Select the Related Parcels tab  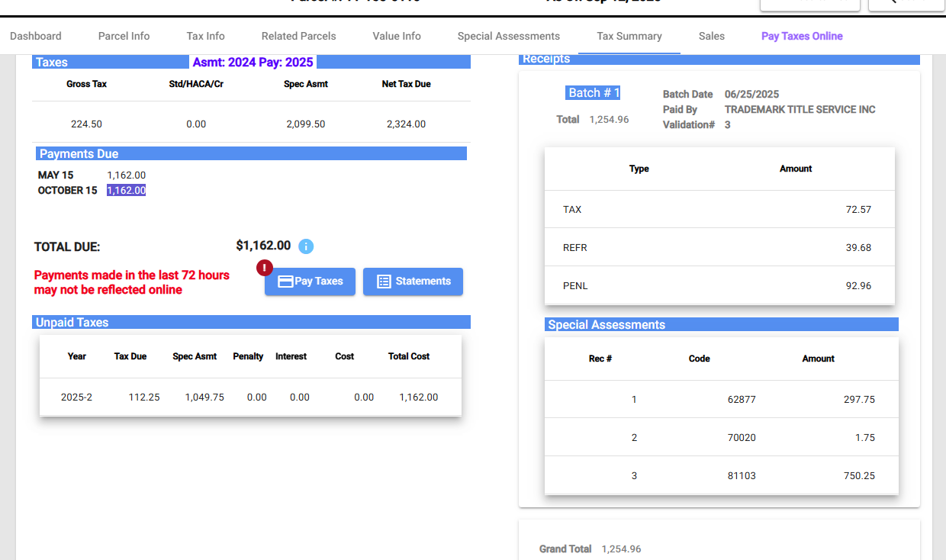point(298,36)
